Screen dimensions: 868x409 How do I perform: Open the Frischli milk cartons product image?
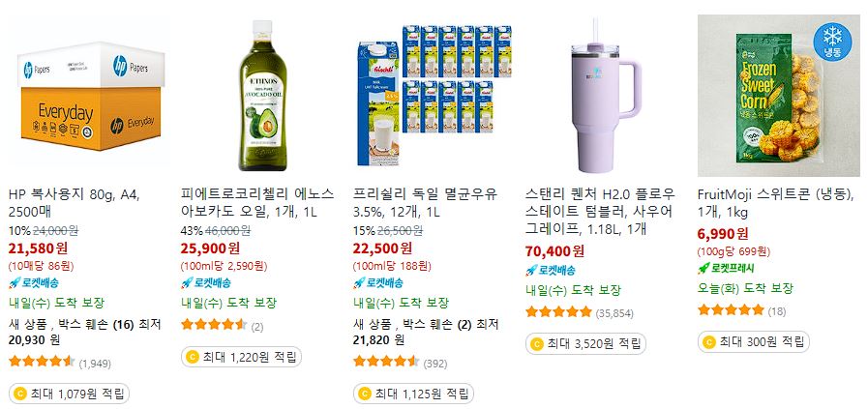tap(434, 96)
